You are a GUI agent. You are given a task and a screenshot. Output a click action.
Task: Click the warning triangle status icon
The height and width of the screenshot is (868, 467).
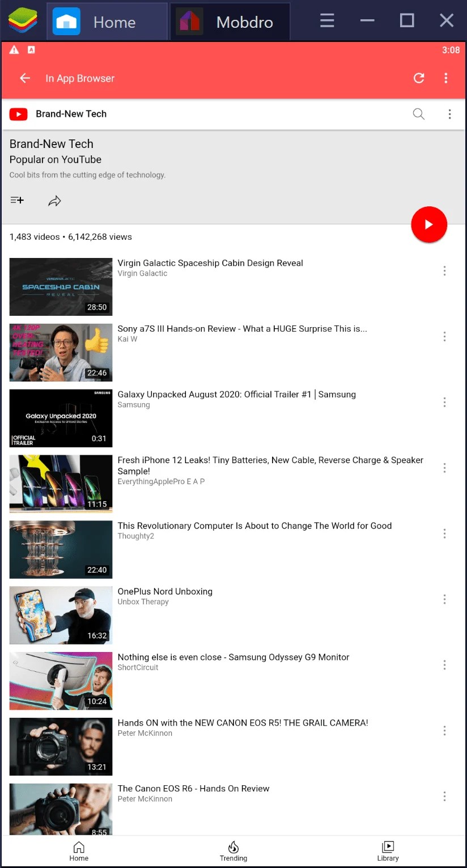click(x=15, y=50)
